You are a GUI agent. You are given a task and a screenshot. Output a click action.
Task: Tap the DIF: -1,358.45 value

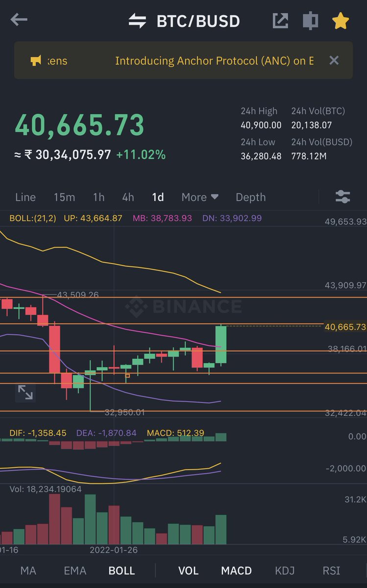38,433
